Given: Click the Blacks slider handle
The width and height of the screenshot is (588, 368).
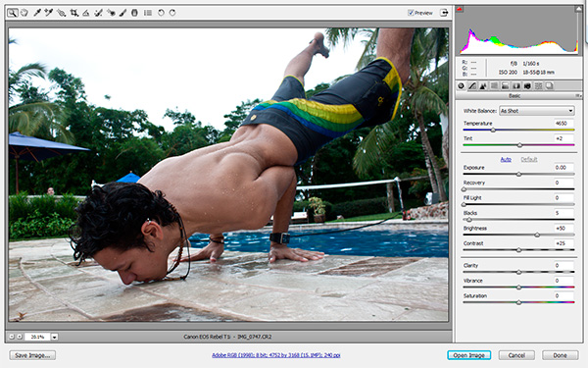Looking at the screenshot, I should tap(468, 220).
